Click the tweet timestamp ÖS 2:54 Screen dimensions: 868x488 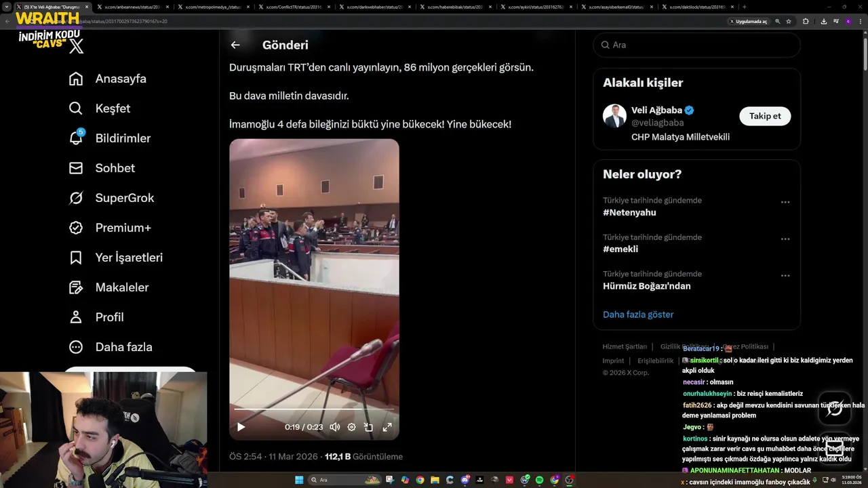point(245,457)
